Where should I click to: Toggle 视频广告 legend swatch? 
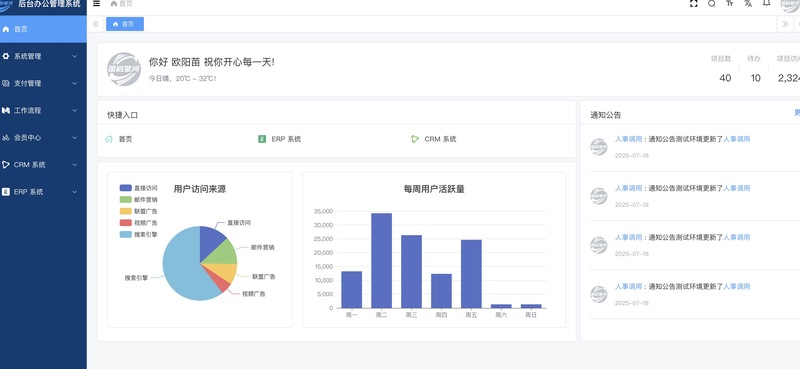pyautogui.click(x=126, y=223)
